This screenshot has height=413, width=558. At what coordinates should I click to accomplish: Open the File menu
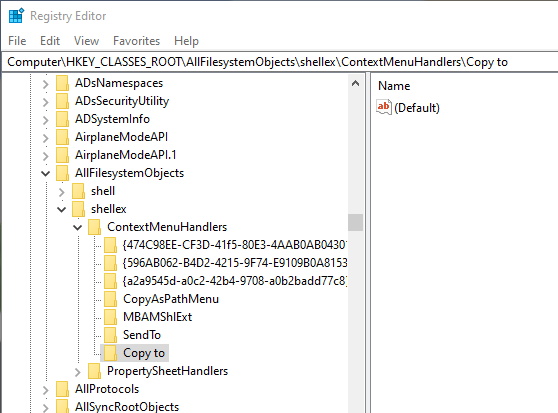click(x=17, y=41)
